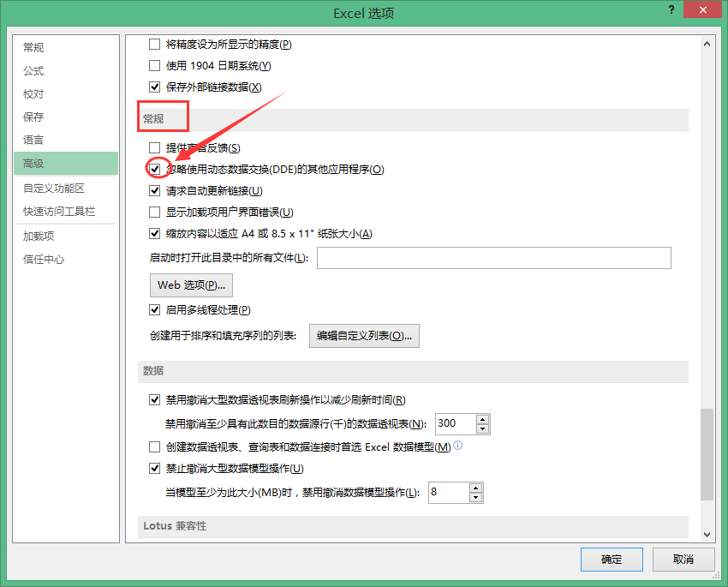Cancel the dialog with 取消 button
The width and height of the screenshot is (728, 587).
click(683, 560)
